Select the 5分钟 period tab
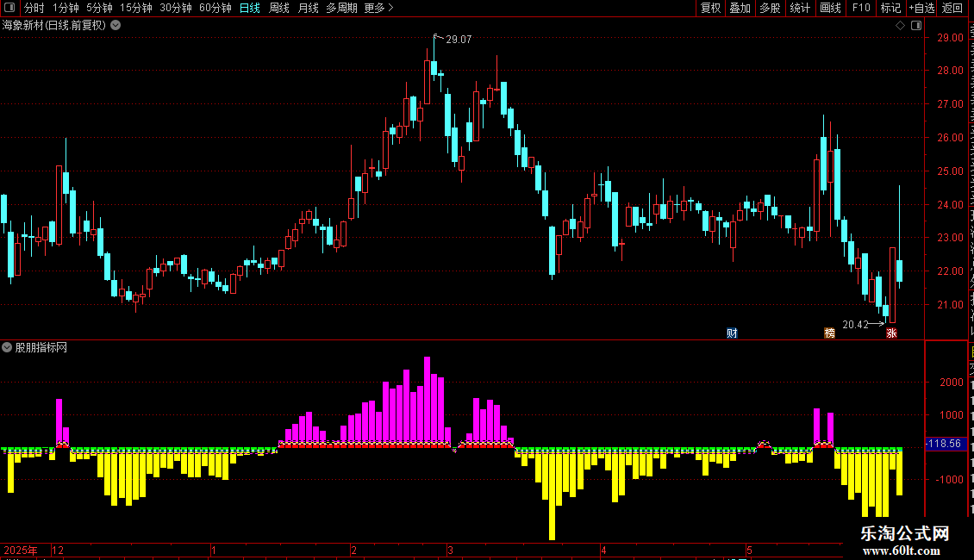974x560 pixels. click(99, 8)
